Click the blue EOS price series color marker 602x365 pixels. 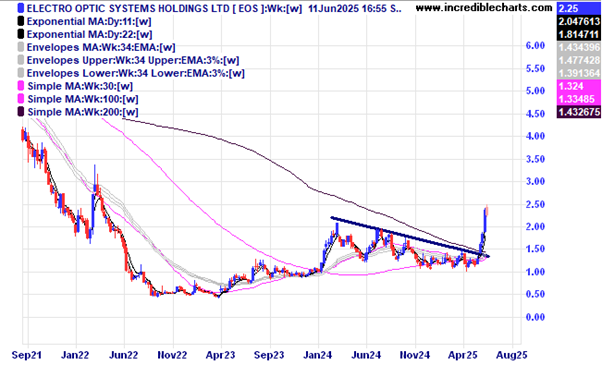pyautogui.click(x=20, y=8)
